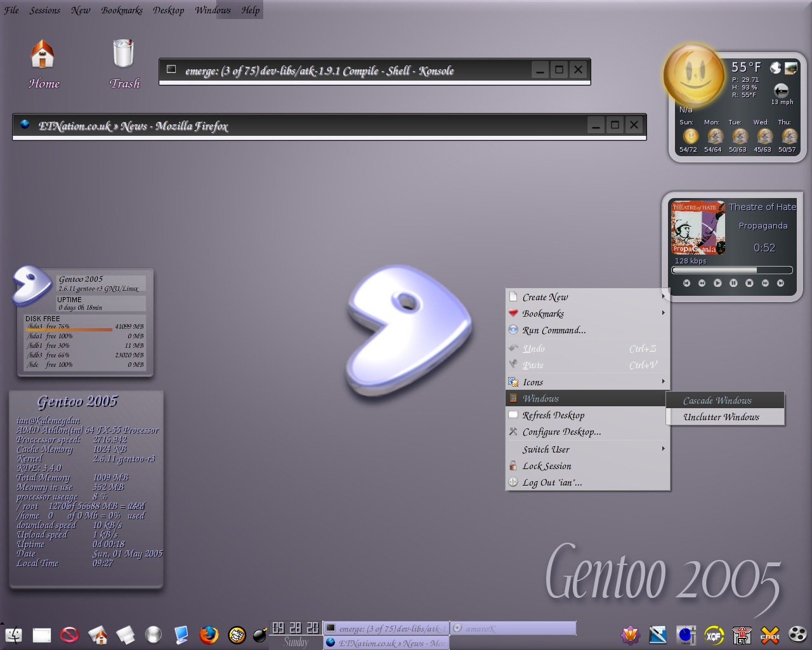Screen dimensions: 812x650
Task: Switch to ETNation Firefox taskbar entry
Action: 386,642
